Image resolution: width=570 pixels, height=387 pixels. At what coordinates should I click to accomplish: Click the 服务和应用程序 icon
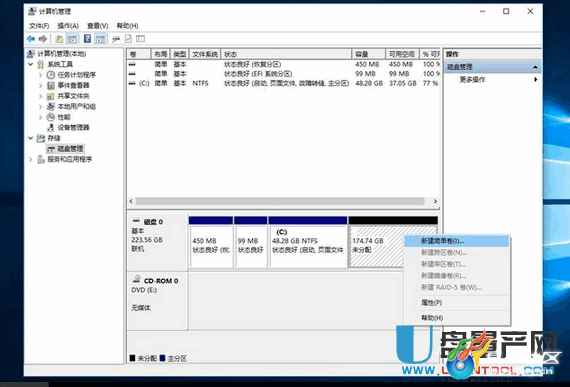coord(41,160)
